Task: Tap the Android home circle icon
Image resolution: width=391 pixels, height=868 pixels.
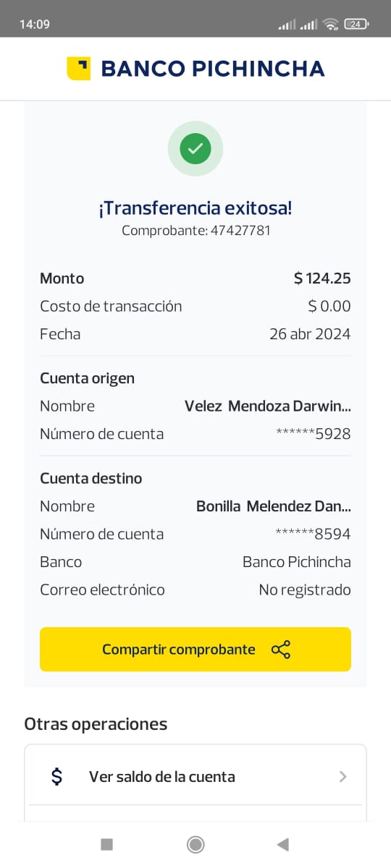Action: point(195,844)
